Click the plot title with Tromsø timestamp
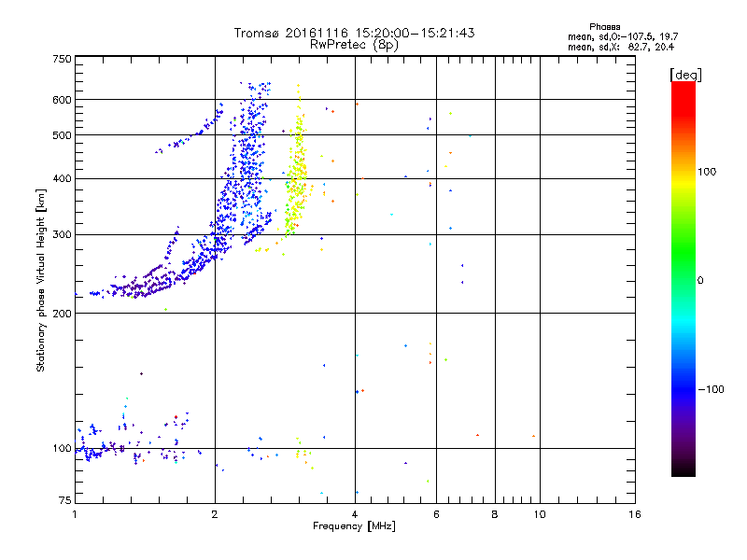The height and width of the screenshot is (560, 747). 354,33
